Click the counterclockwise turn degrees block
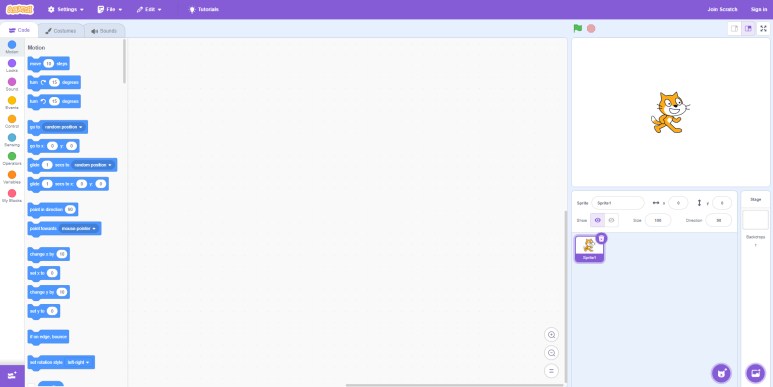The height and width of the screenshot is (387, 773). 54,101
